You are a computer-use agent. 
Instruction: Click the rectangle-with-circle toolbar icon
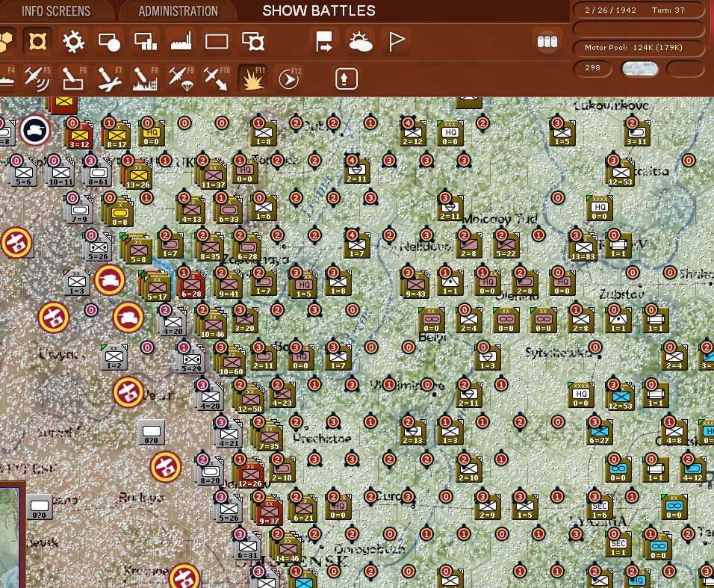click(x=109, y=43)
